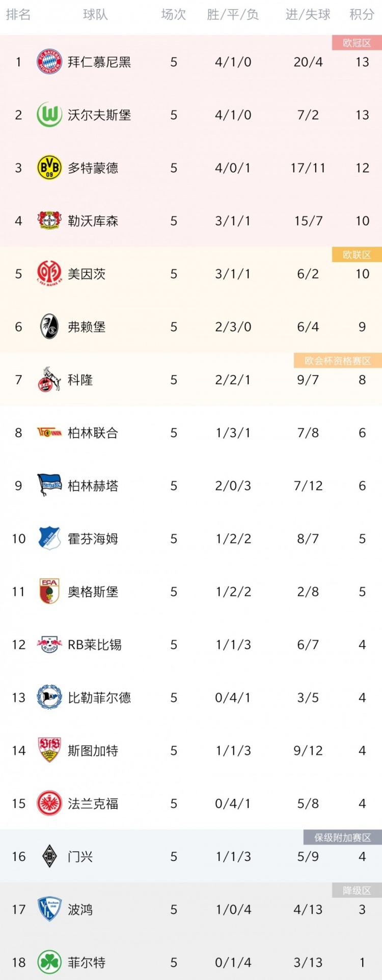Open the 拜仁慕尼黑 team name
This screenshot has height=980, width=382.
[x=99, y=62]
